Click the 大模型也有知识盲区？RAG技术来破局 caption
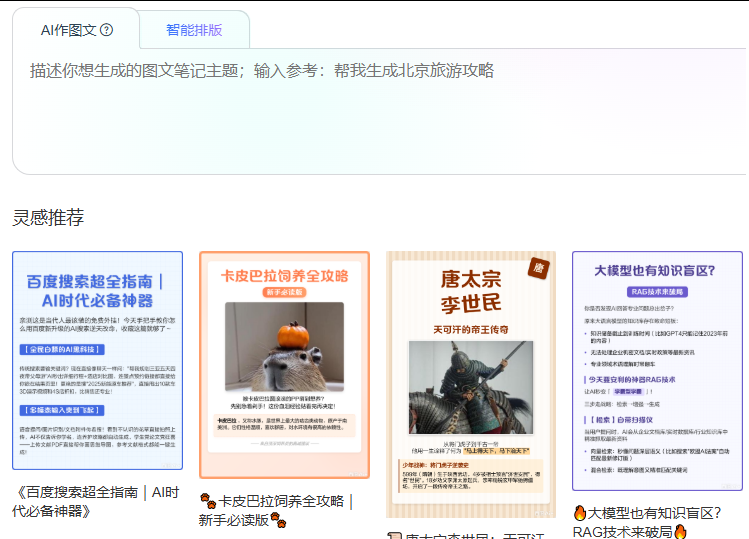This screenshot has width=749, height=539. (x=647, y=522)
